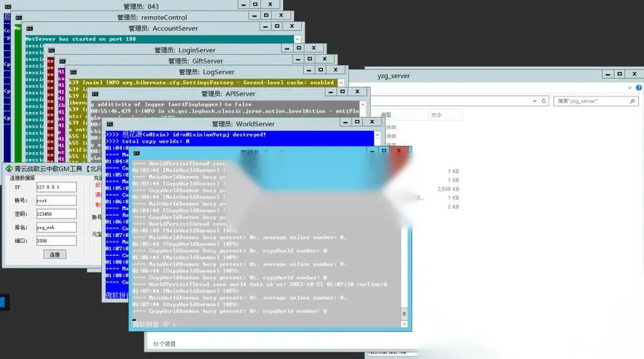644x359 pixels.
Task: Open the system menu icon of the remoteControl window
Action: tap(19, 17)
